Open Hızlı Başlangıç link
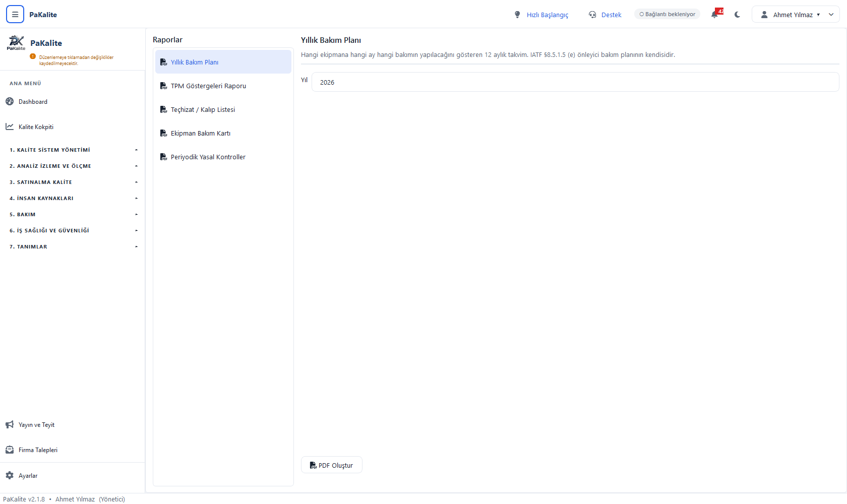 tap(547, 15)
